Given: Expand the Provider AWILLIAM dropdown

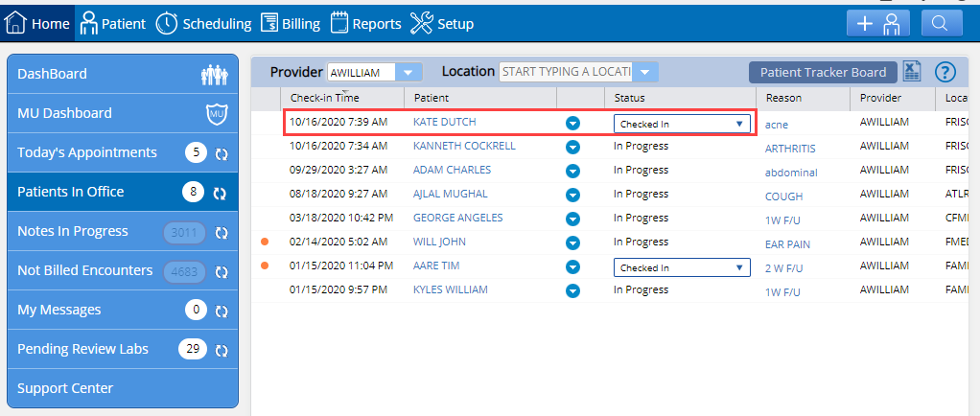Looking at the screenshot, I should pos(408,73).
